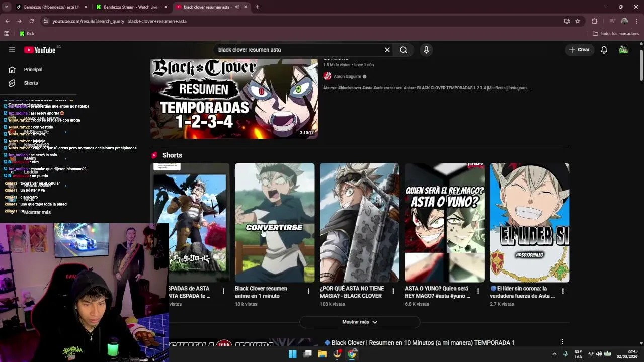This screenshot has width=644, height=362.
Task: Open taskbar clock and date
Action: tap(627, 354)
